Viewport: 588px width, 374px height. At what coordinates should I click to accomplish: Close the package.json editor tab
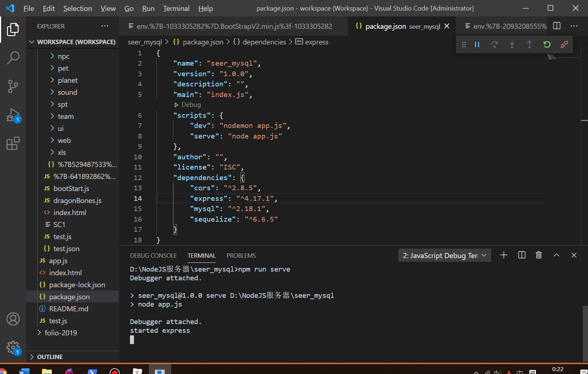[x=447, y=26]
